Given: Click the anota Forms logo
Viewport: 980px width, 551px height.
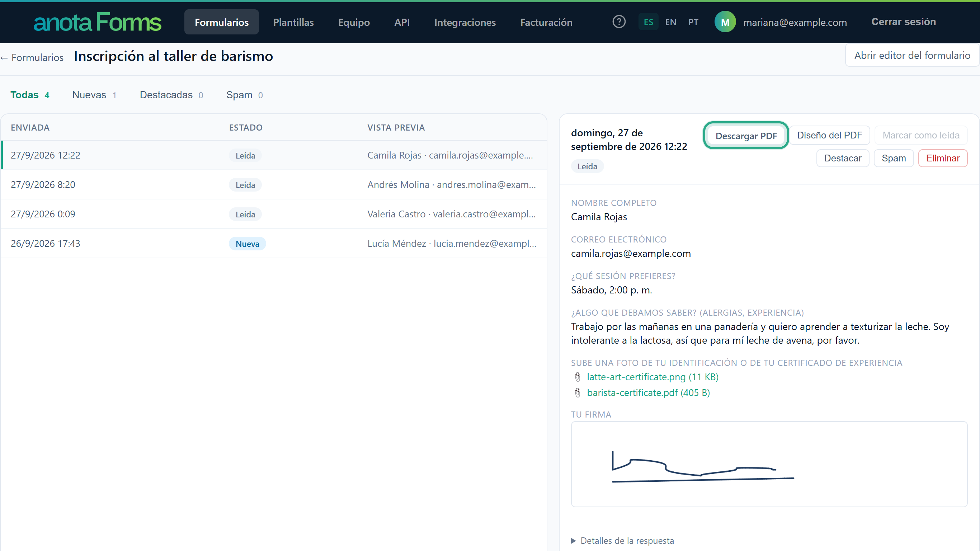Looking at the screenshot, I should pos(98,22).
